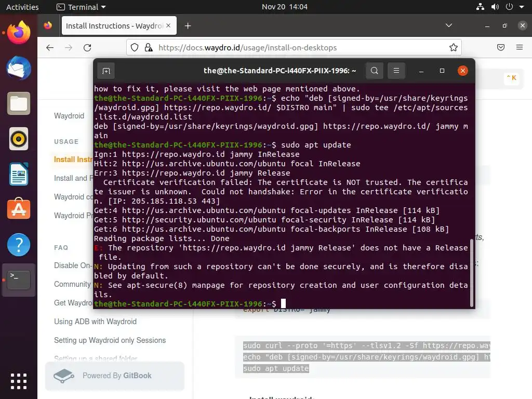532x399 pixels.
Task: Click the 'sudo apt update' code line on page
Action: [x=276, y=368]
